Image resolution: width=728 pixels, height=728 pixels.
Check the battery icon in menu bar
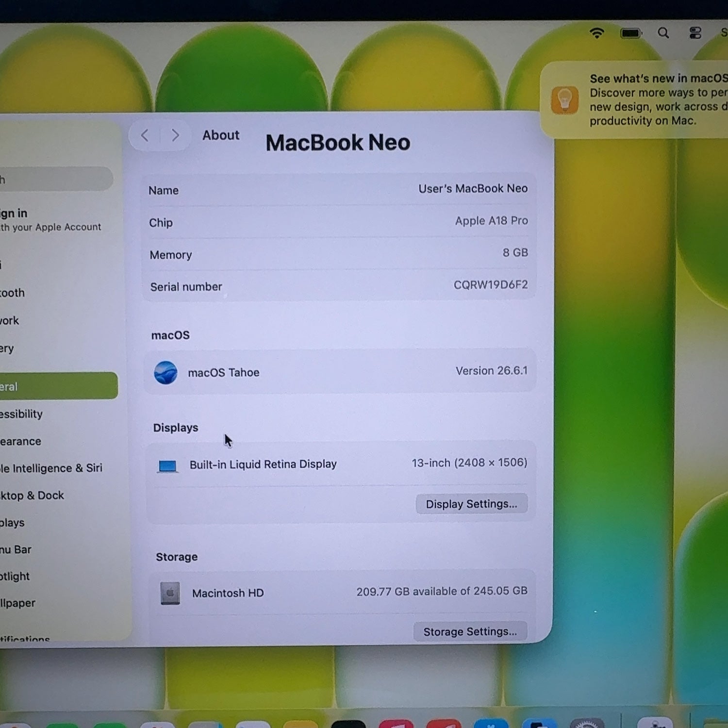[x=631, y=33]
